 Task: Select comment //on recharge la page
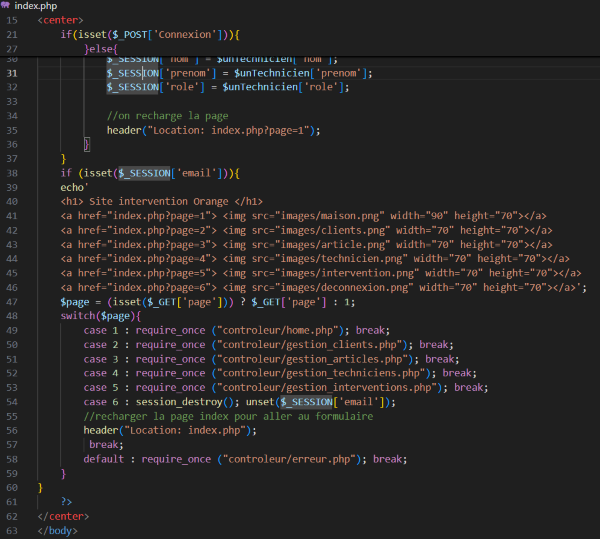168,116
